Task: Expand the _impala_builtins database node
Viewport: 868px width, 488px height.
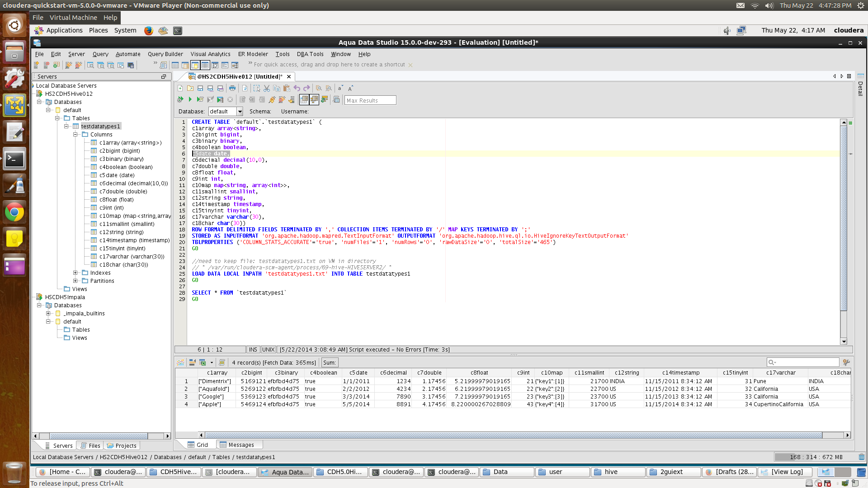Action: pyautogui.click(x=48, y=314)
